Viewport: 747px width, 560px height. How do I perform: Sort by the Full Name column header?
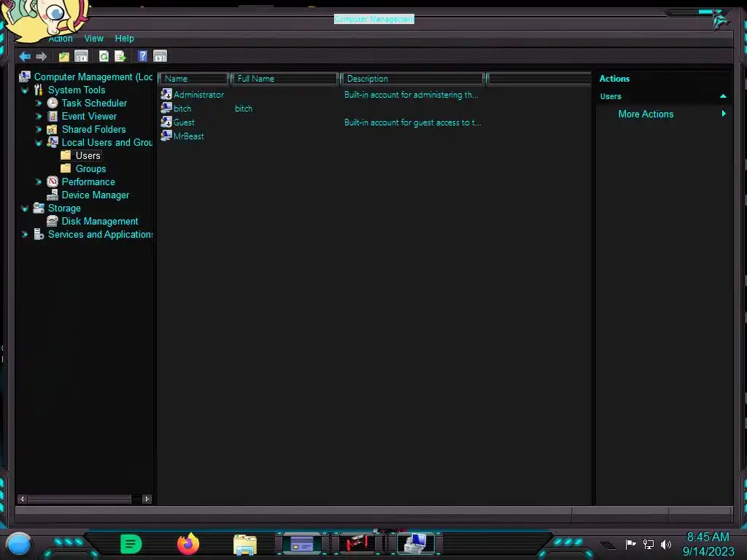point(285,79)
